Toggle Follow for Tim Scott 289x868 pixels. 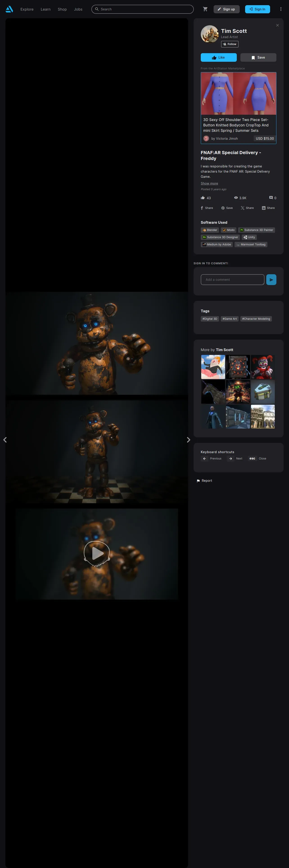[x=230, y=44]
